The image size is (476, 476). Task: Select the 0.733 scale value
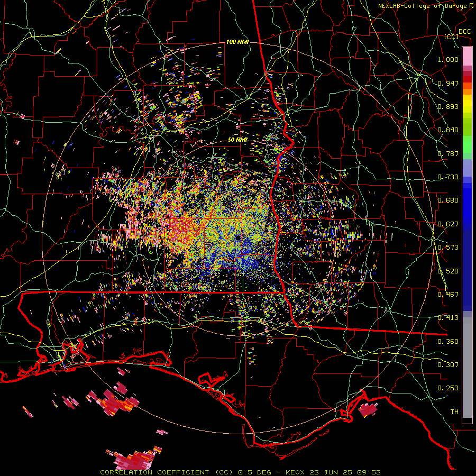click(x=448, y=177)
